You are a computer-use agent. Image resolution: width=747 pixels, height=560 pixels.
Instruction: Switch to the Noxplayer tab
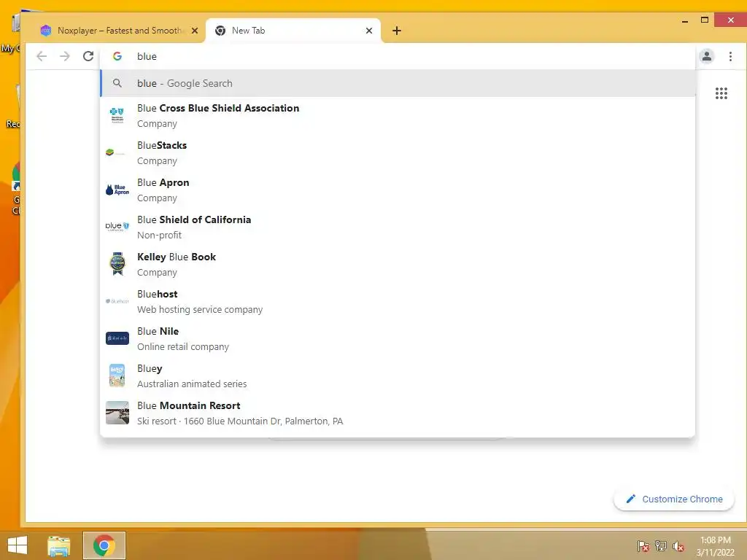point(119,31)
